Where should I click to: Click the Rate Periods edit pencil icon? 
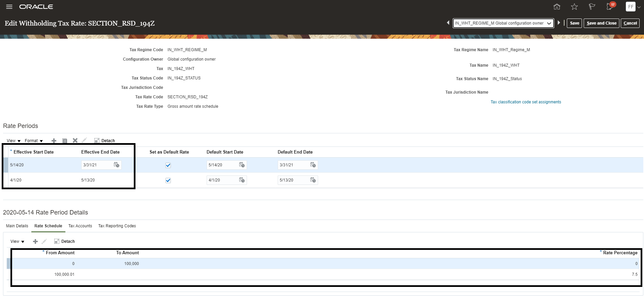[x=85, y=140]
